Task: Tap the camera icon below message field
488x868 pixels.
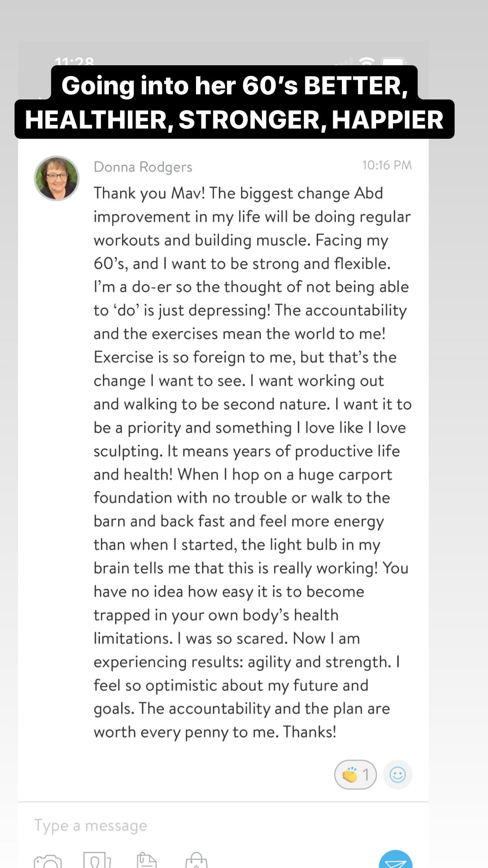Action: (48, 861)
